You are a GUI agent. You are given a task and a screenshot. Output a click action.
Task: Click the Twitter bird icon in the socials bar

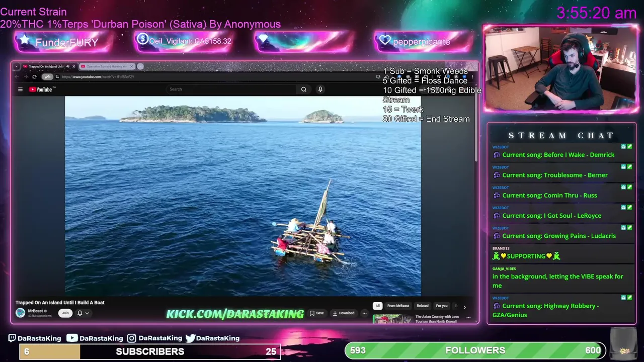pyautogui.click(x=190, y=338)
